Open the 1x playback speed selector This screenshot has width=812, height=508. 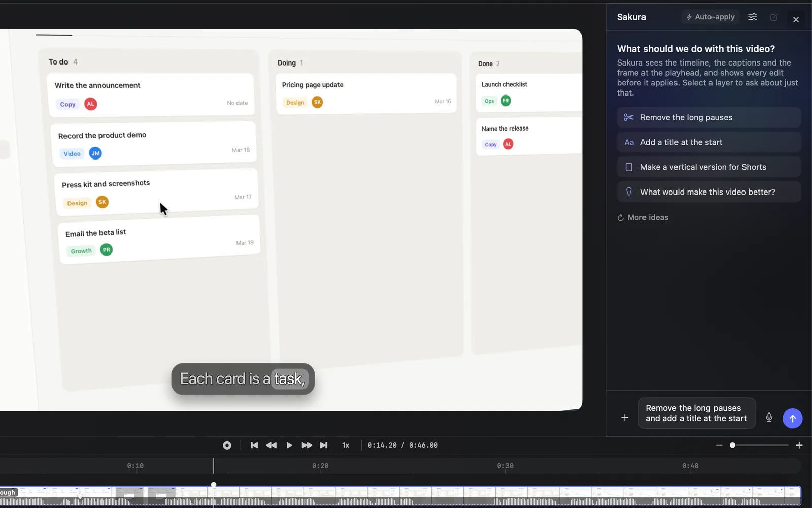click(346, 446)
